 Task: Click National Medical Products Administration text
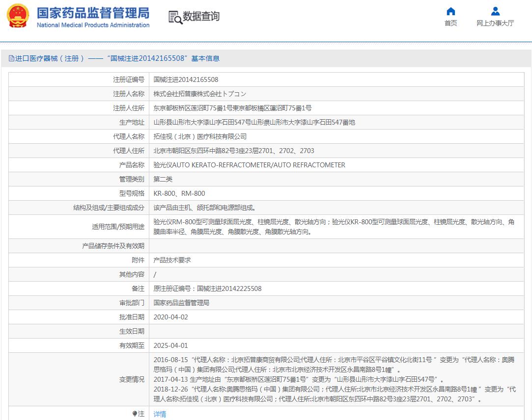[x=93, y=25]
